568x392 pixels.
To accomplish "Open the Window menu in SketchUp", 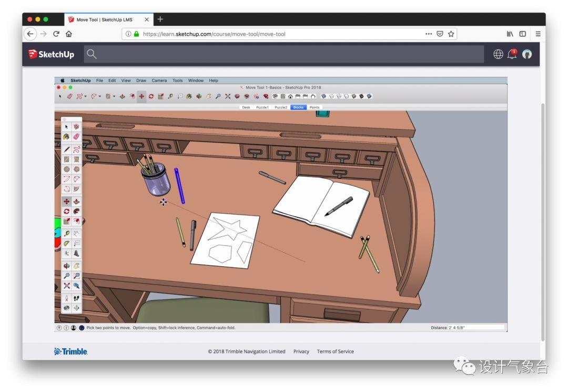I will coord(196,81).
